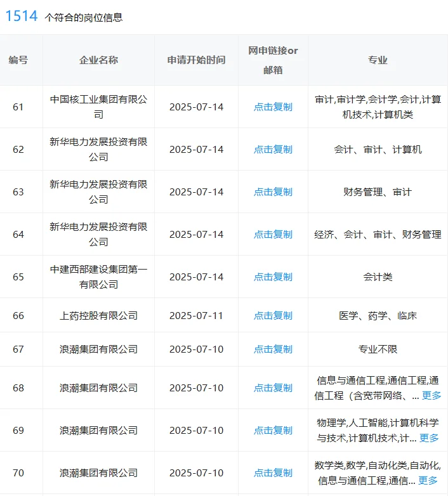Click date 2025-07-10 in row 70

coord(196,473)
